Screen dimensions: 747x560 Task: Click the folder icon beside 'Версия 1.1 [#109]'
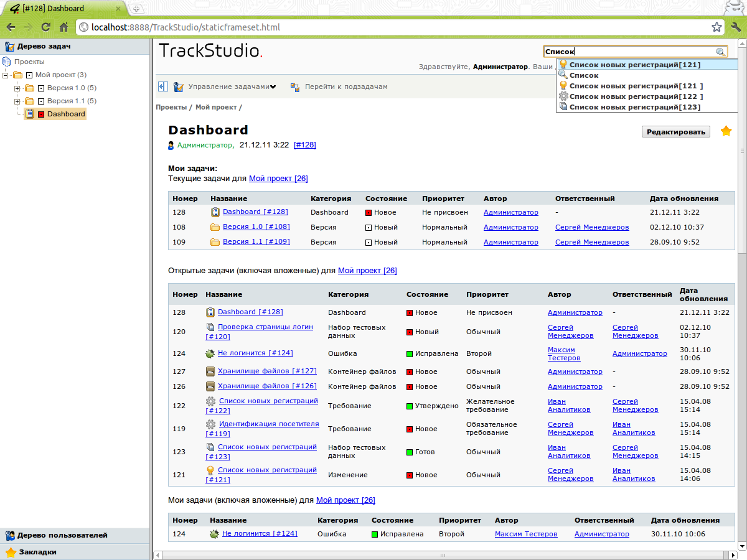215,242
